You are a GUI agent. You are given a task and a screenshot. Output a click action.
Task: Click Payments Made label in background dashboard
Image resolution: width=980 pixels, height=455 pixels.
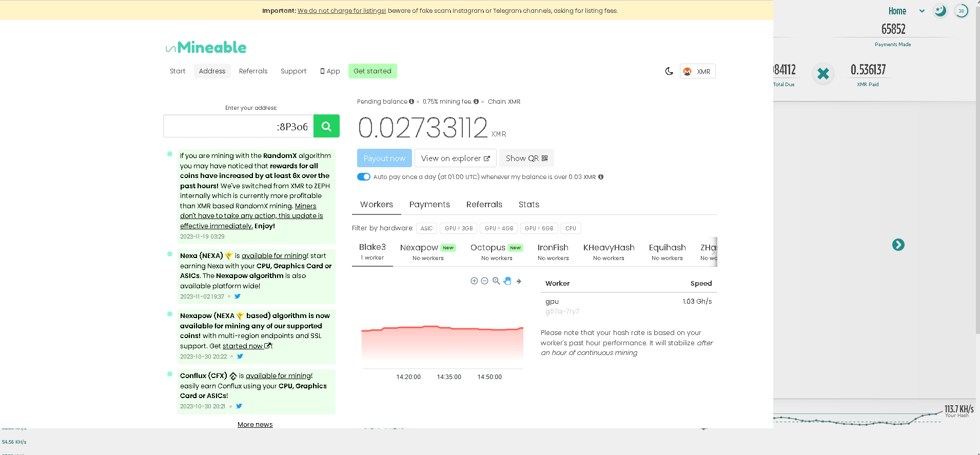[893, 45]
